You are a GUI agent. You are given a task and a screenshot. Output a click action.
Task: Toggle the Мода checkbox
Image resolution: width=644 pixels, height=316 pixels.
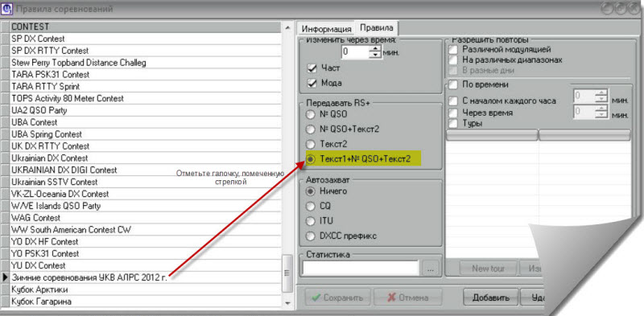coord(312,83)
